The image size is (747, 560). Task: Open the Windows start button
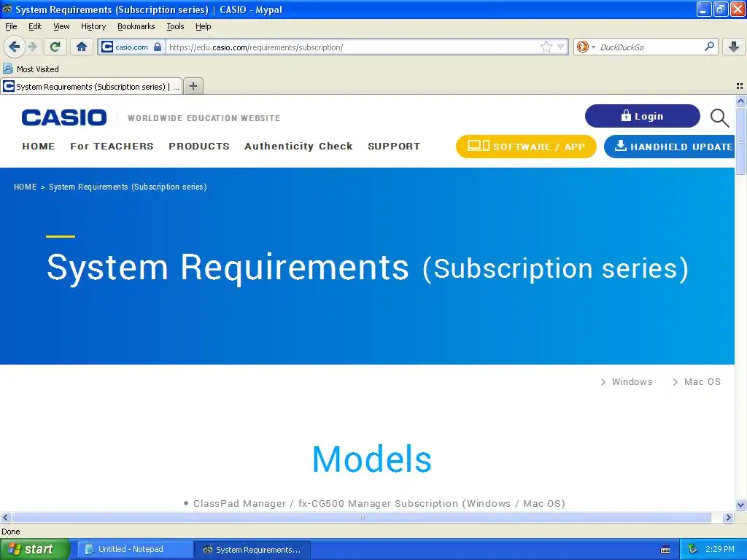34,550
